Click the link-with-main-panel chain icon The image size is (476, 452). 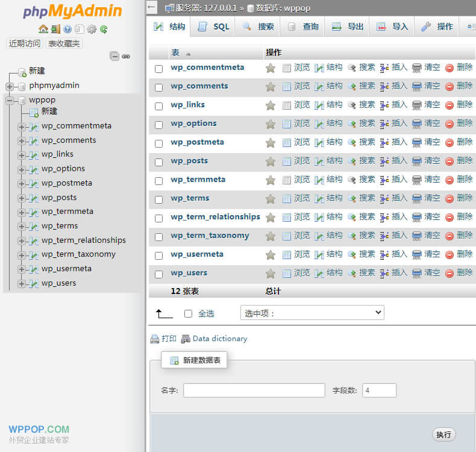[x=126, y=56]
